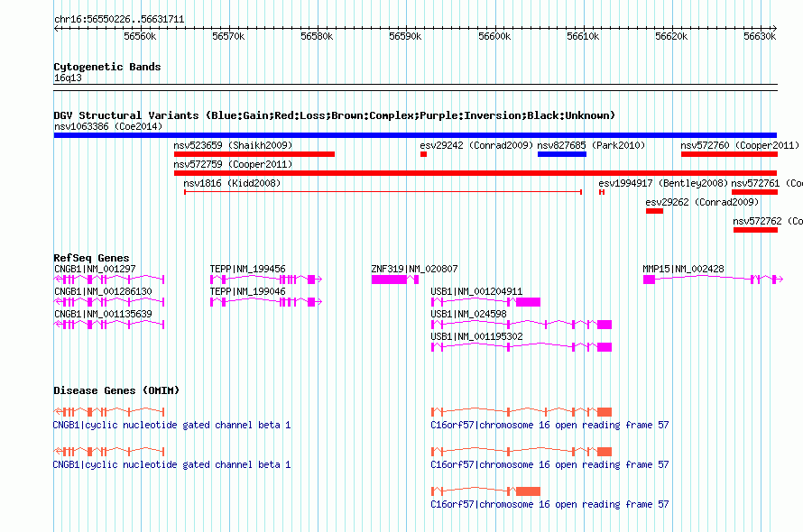The height and width of the screenshot is (532, 803).
Task: Click the thin red nsv1816 span line
Action: (x=383, y=192)
